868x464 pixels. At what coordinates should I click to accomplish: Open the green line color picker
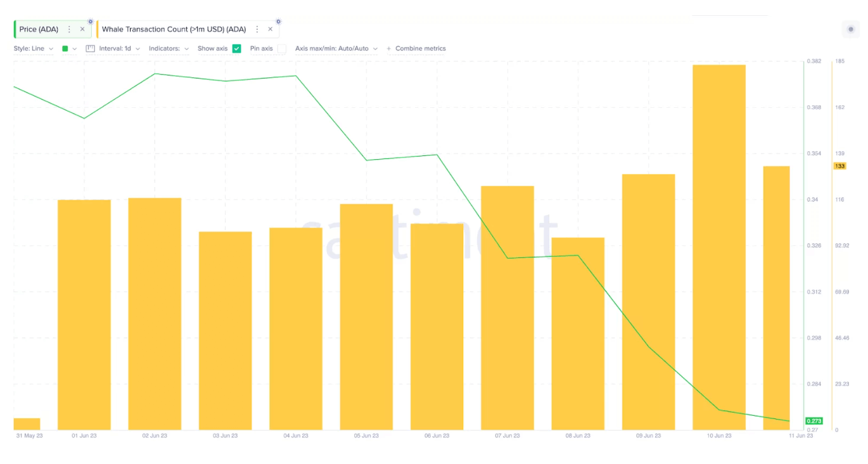(x=70, y=48)
